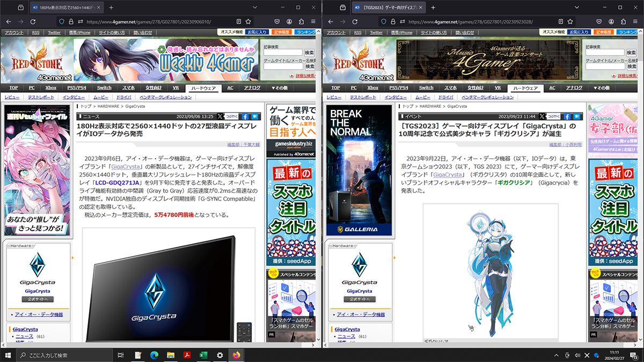This screenshot has width=644, height=362.
Task: Expand その他 menu in left window navigation
Action: [280, 87]
